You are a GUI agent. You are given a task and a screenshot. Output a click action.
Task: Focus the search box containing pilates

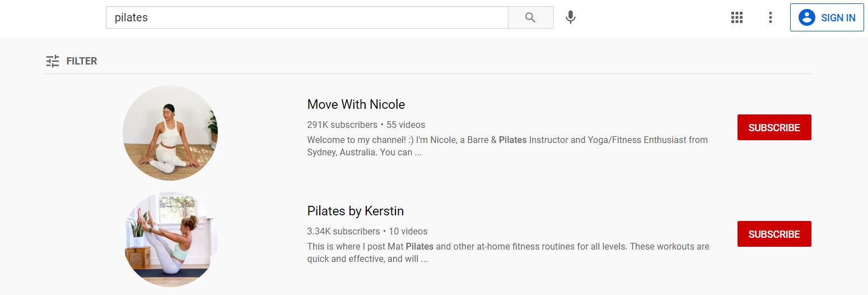307,17
